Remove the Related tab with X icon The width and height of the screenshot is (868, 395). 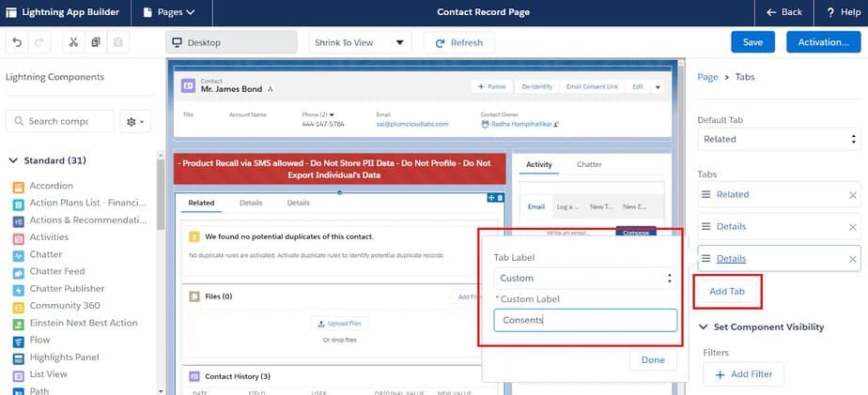(852, 195)
